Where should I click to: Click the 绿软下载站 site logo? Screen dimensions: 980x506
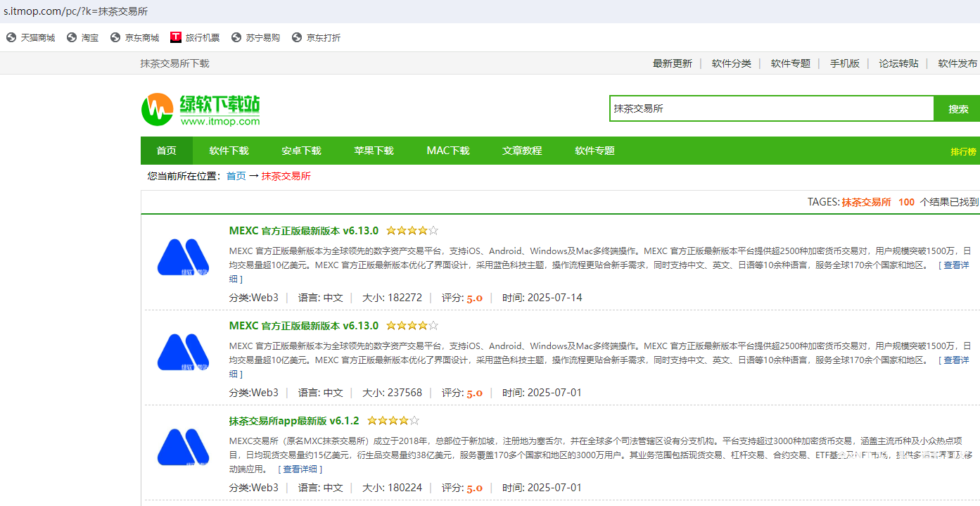[x=201, y=109]
